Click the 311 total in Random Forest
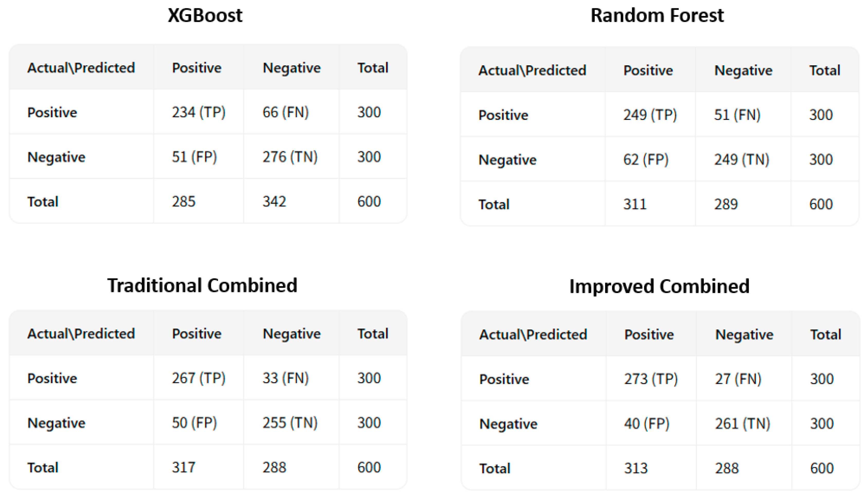Image resolution: width=868 pixels, height=500 pixels. [x=635, y=204]
